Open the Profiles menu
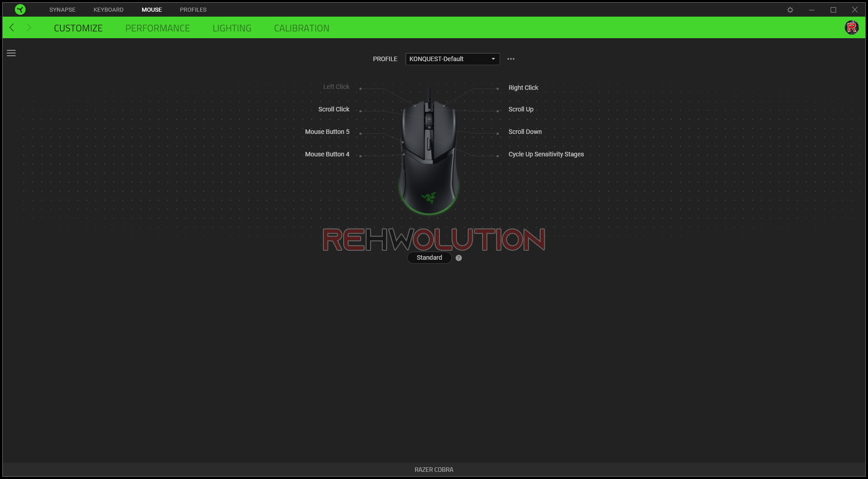Screen dimensions: 868x479 click(x=193, y=9)
